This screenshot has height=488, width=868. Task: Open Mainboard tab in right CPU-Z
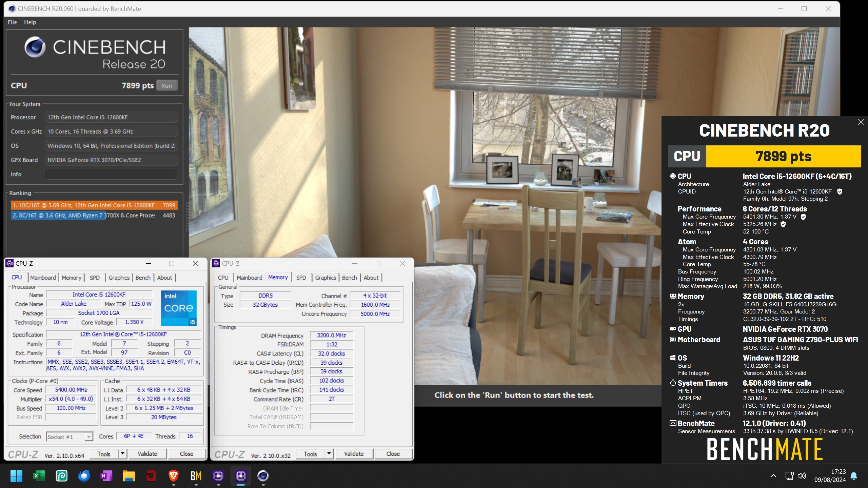250,278
